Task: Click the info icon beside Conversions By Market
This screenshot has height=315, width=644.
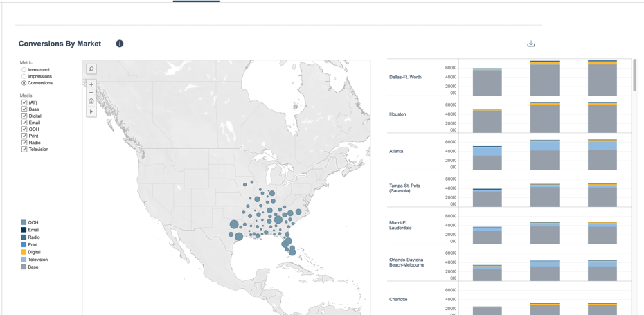Action: click(x=120, y=44)
